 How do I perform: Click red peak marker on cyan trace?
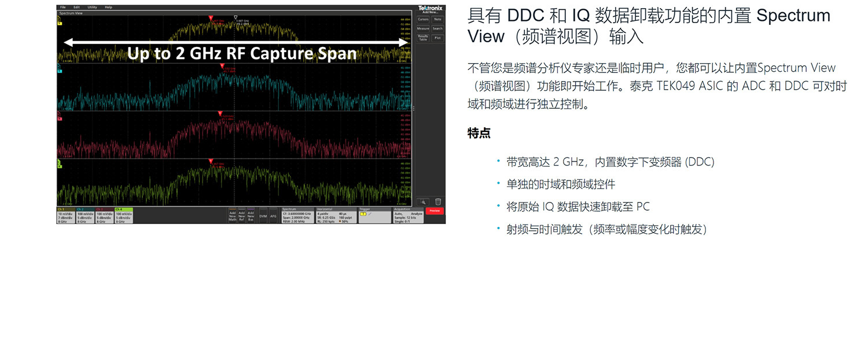point(222,66)
